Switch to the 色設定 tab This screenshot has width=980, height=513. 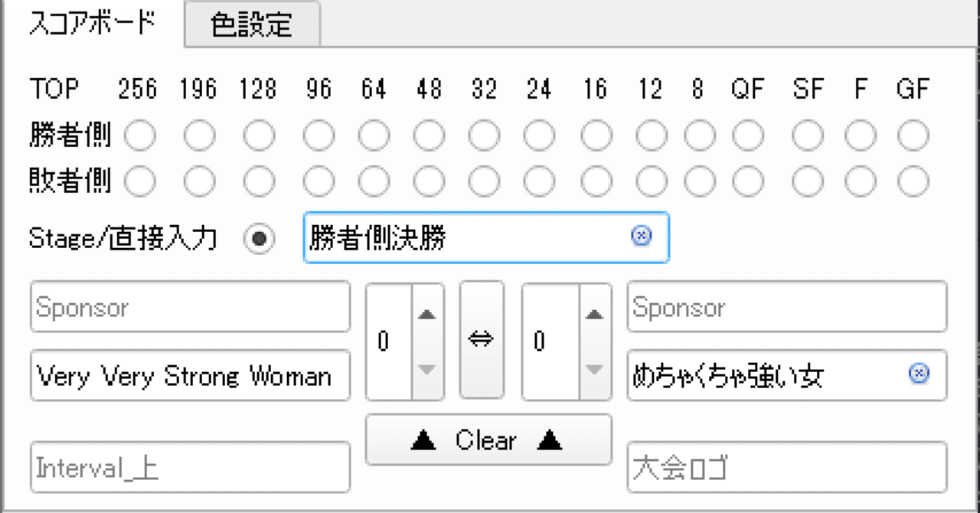click(252, 25)
